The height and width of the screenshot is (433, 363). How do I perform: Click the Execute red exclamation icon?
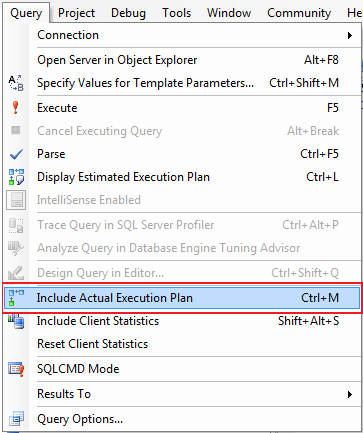pyautogui.click(x=15, y=108)
